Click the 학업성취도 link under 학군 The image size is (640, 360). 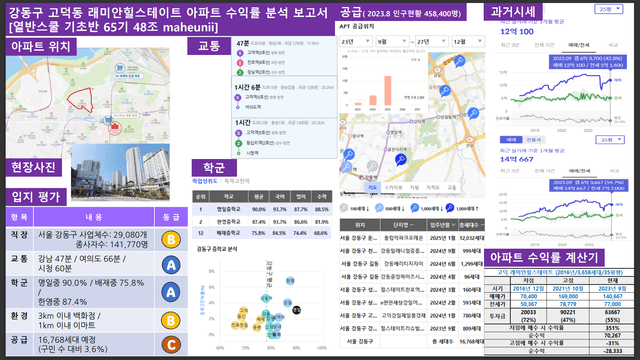tap(205, 181)
